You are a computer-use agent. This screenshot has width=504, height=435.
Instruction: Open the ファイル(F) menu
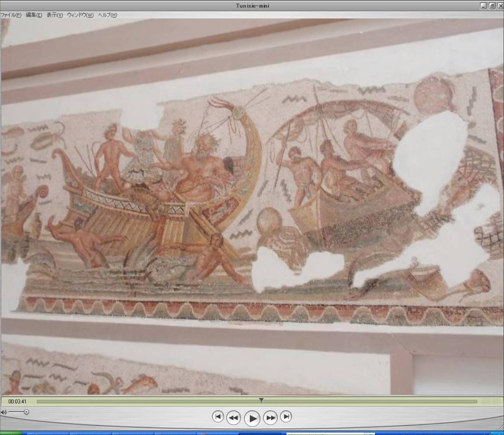tap(11, 15)
